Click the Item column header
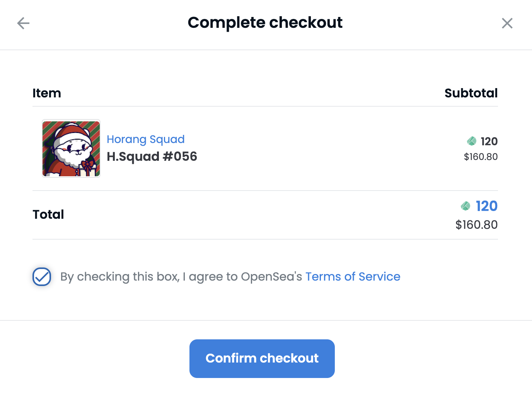 point(47,93)
